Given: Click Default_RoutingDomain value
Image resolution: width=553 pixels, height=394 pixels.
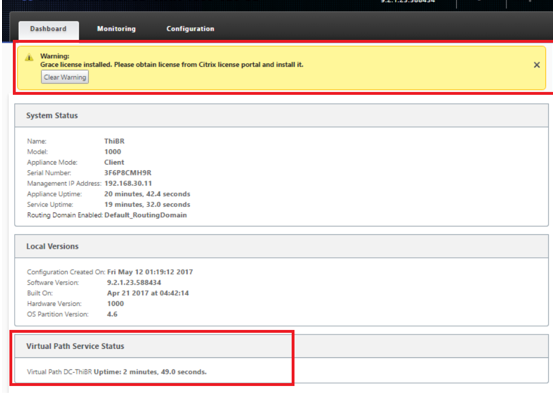Looking at the screenshot, I should click(x=146, y=215).
